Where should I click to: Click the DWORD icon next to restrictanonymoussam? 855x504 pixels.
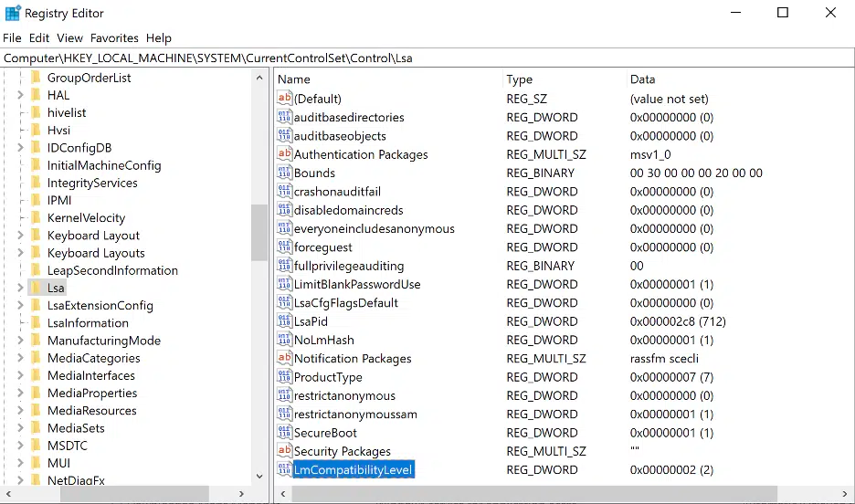click(284, 413)
